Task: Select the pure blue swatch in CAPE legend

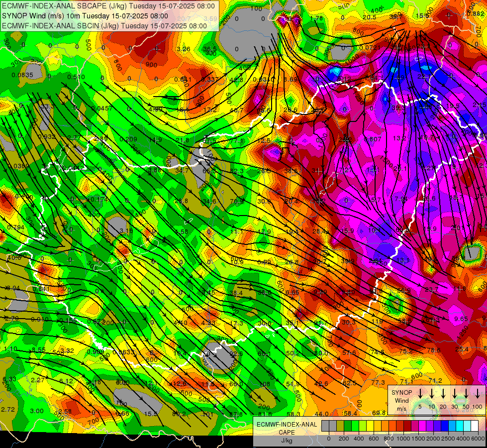Action: 445,426
